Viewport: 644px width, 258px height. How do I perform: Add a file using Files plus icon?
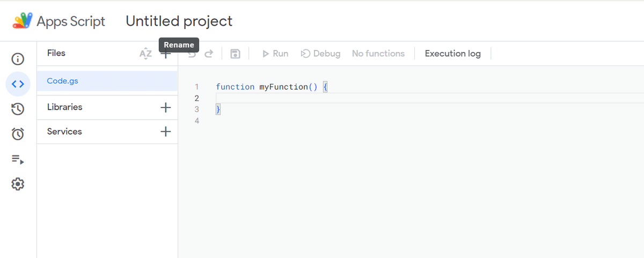(x=166, y=54)
